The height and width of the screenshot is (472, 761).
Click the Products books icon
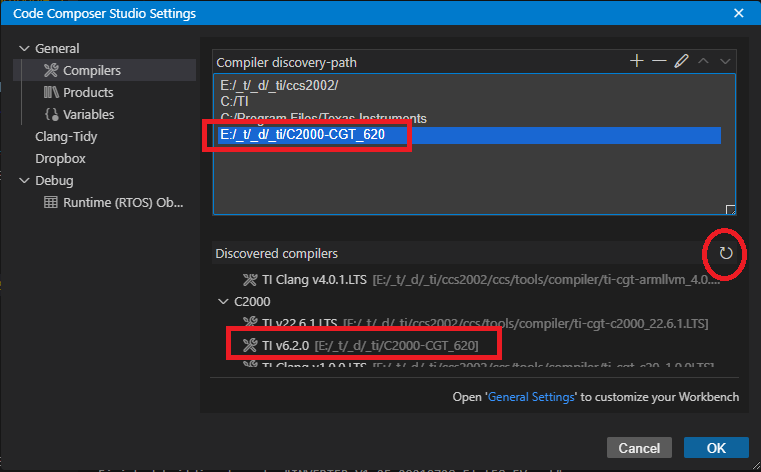[51, 92]
